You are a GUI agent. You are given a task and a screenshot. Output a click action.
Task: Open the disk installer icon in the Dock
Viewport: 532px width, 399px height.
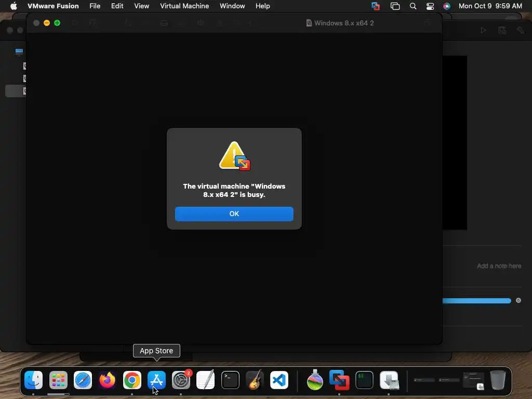tap(389, 380)
